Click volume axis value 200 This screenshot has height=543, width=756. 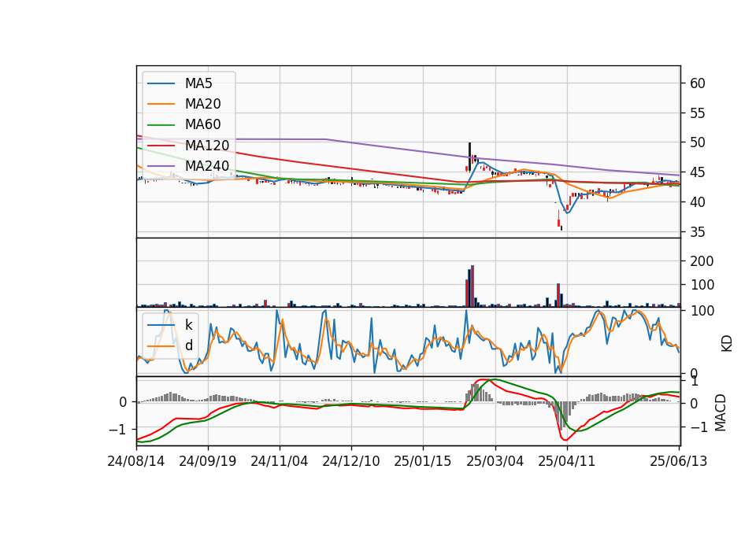point(702,261)
